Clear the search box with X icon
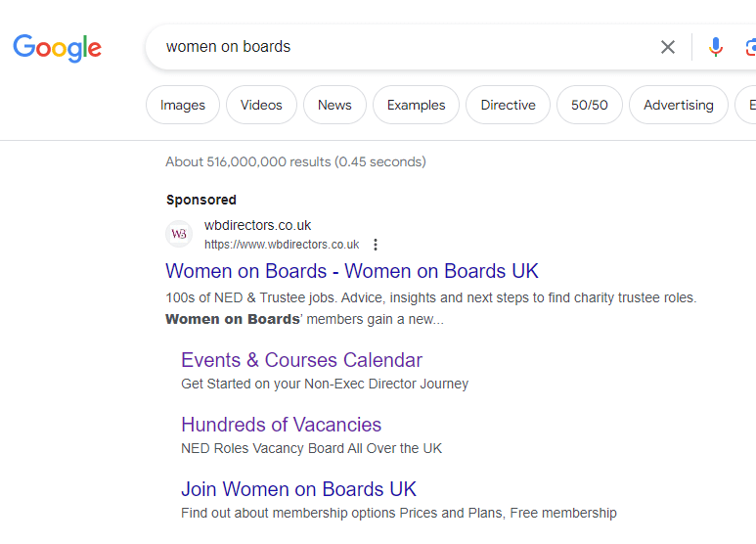Image resolution: width=756 pixels, height=544 pixels. 668,47
